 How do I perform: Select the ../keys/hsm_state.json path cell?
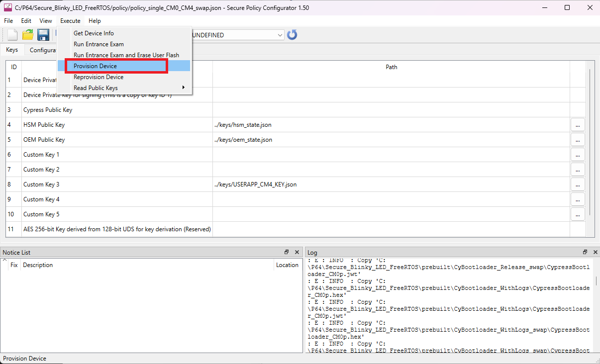coord(391,125)
